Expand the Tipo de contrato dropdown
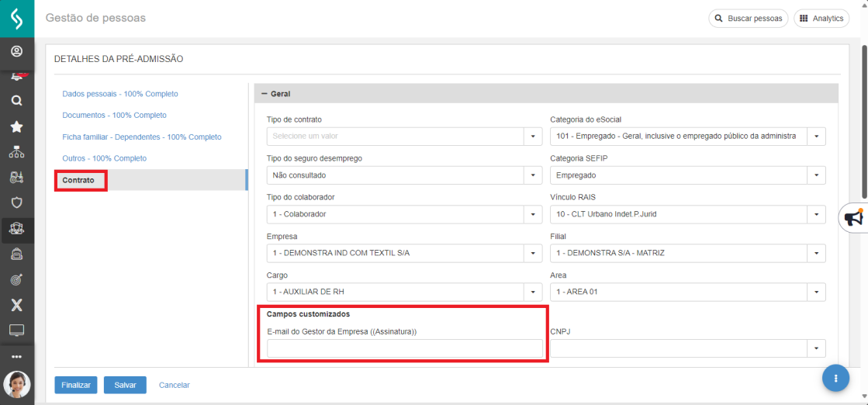This screenshot has width=868, height=405. click(x=533, y=137)
